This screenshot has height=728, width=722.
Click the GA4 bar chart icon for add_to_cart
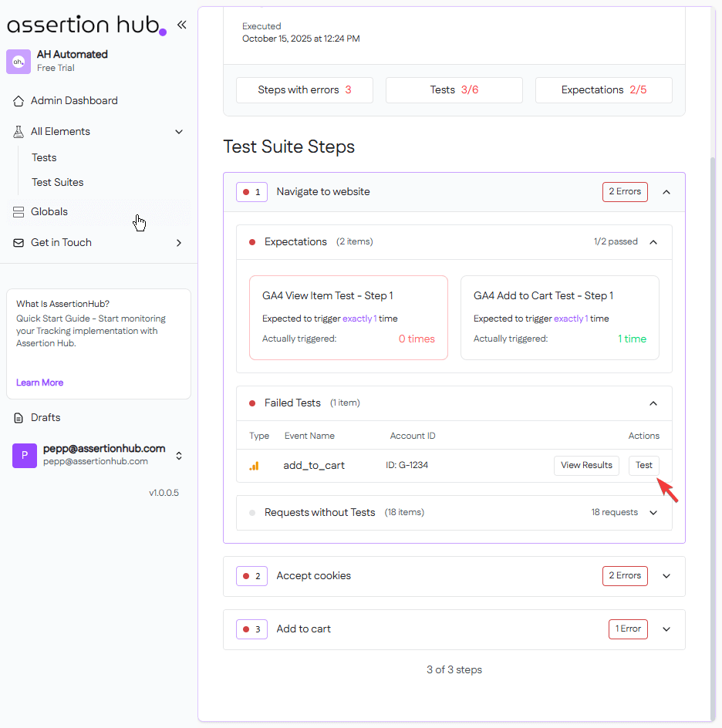pos(254,466)
